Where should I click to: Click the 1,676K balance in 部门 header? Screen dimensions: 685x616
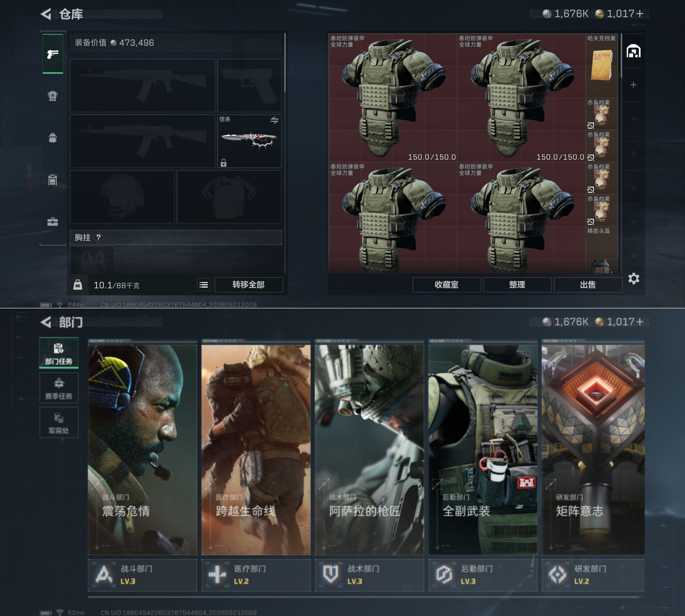click(x=571, y=322)
